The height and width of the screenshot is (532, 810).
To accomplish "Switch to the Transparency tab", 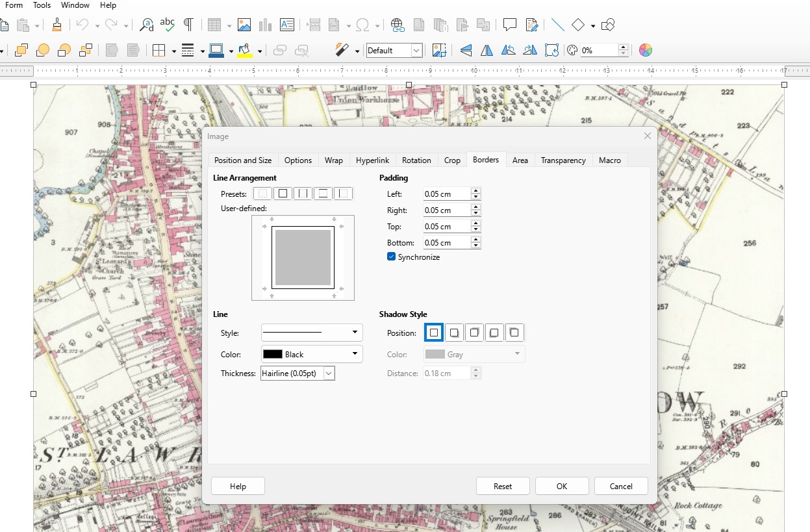I will point(563,160).
